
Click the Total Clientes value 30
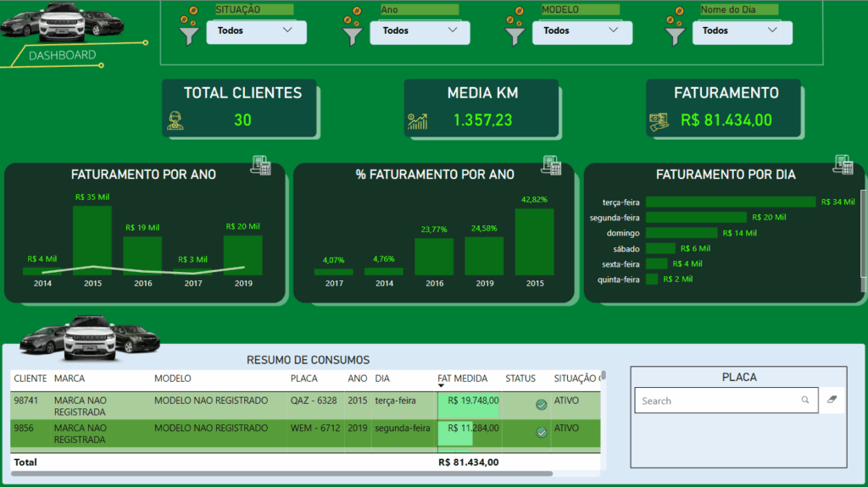pos(242,120)
